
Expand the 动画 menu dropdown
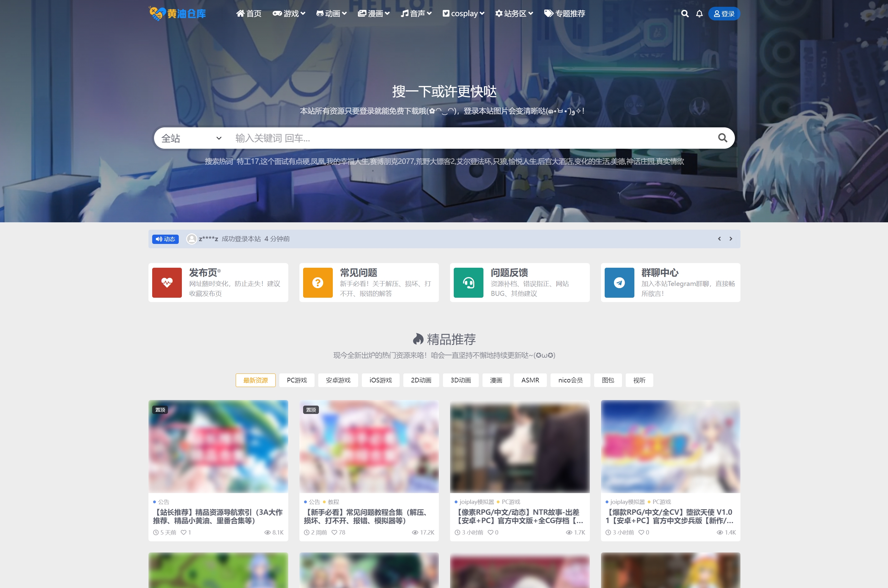(331, 14)
